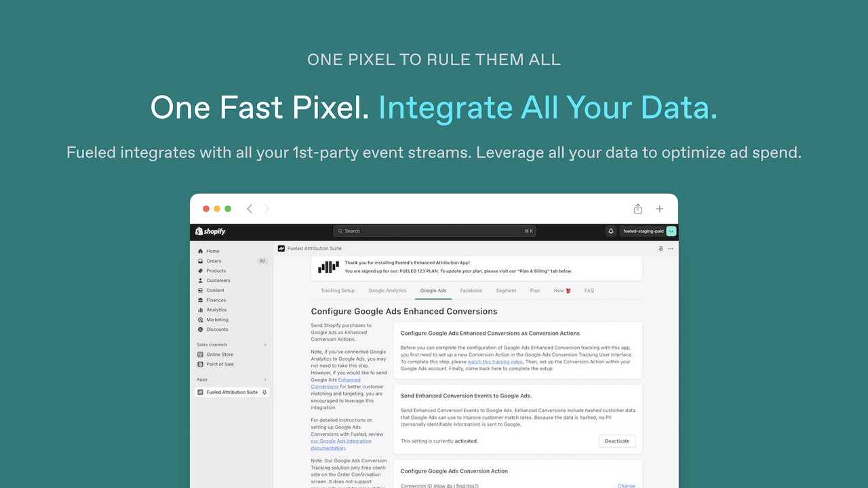Click the Finances bank icon
Screen dimensions: 868x488
[200, 300]
